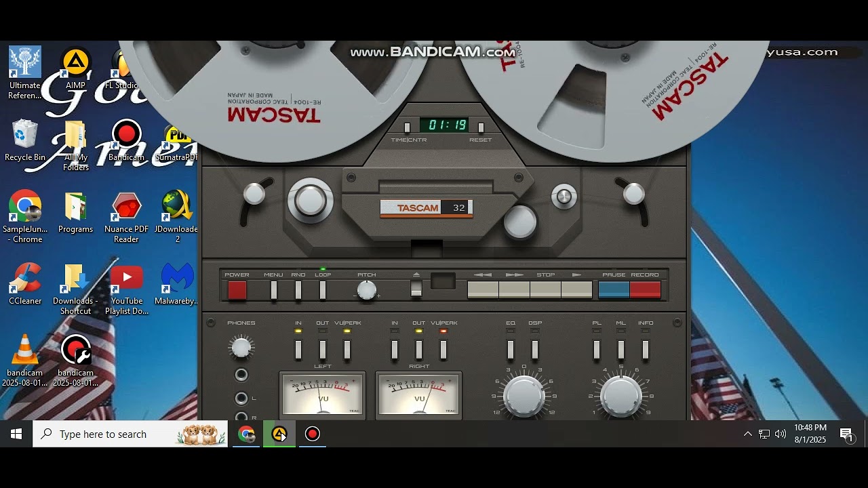Click the left VU meter

coord(323,394)
